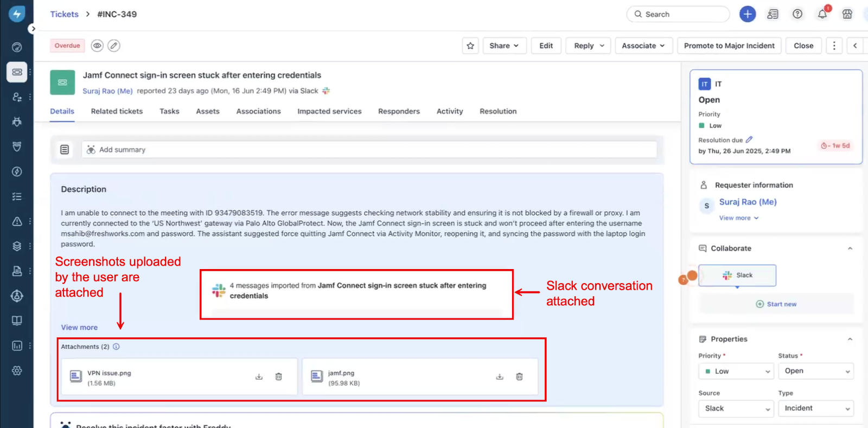This screenshot has width=868, height=428.
Task: Switch to the Assets tab
Action: click(x=208, y=111)
